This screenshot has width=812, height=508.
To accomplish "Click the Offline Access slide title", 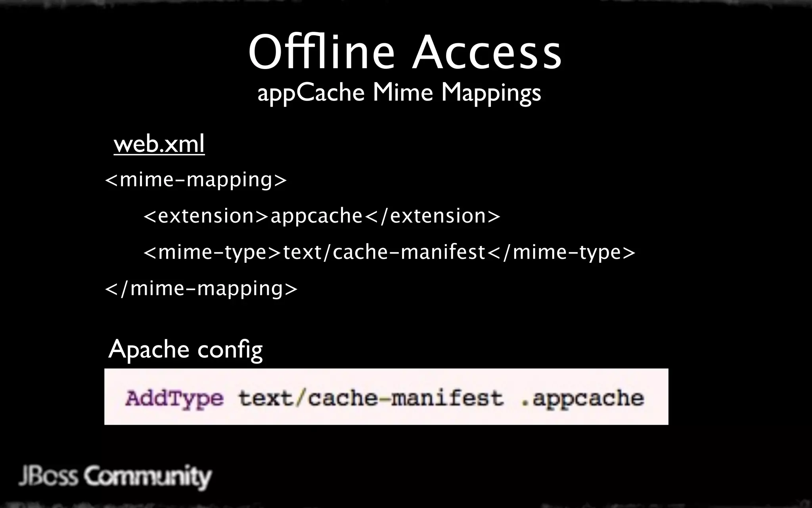I will [x=405, y=52].
